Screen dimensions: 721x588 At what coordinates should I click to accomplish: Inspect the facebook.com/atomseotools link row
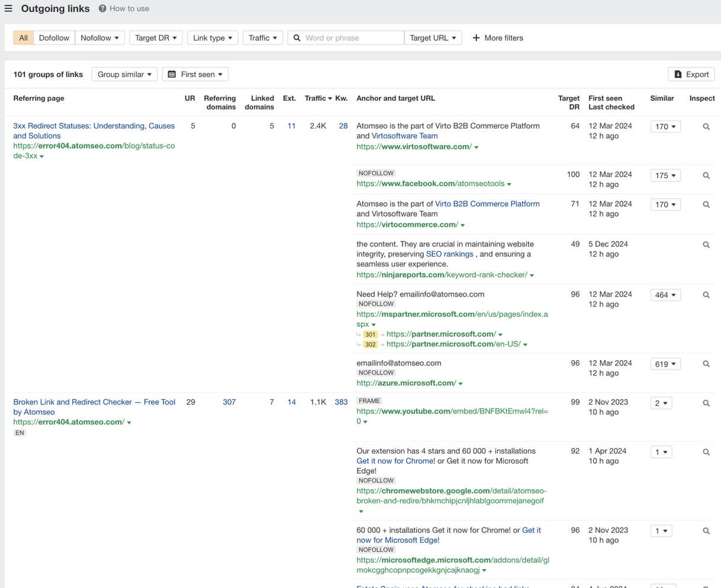pos(706,175)
